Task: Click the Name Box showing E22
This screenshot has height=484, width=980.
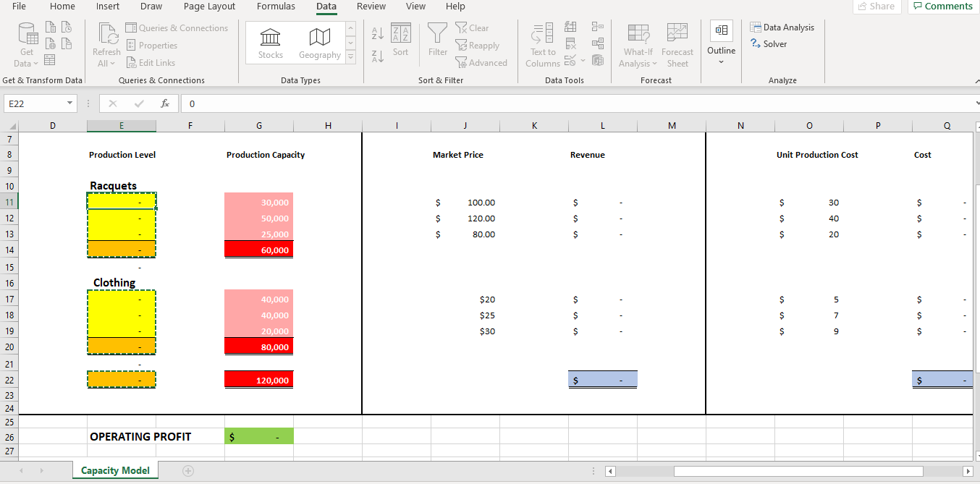Action: 33,103
